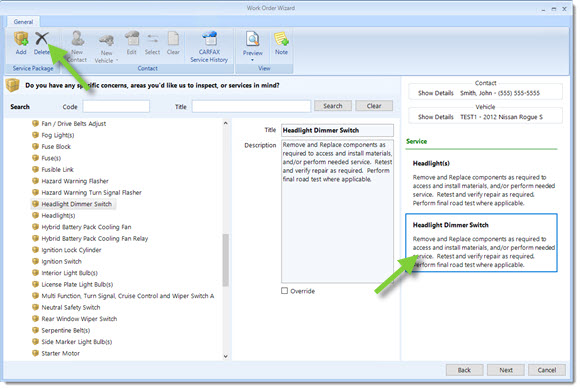Select Neutral Safety Switch service

tap(66, 307)
